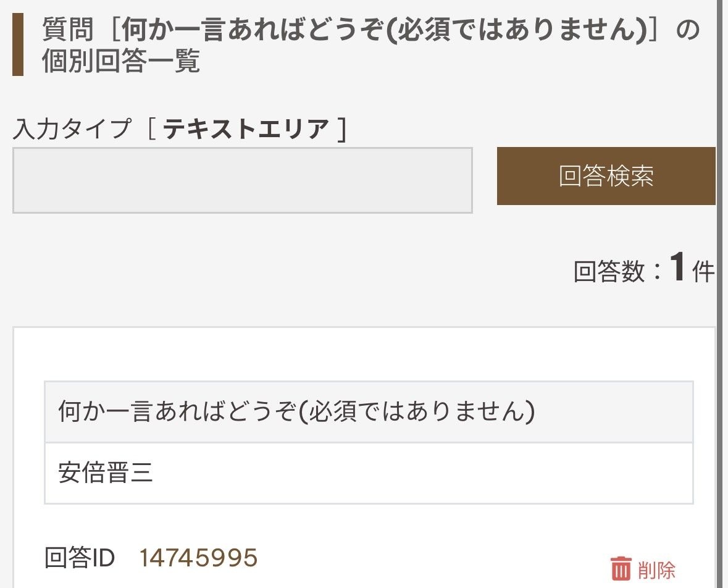This screenshot has width=728, height=588.
Task: Click the 質問 word in the heading
Action: click(x=67, y=30)
